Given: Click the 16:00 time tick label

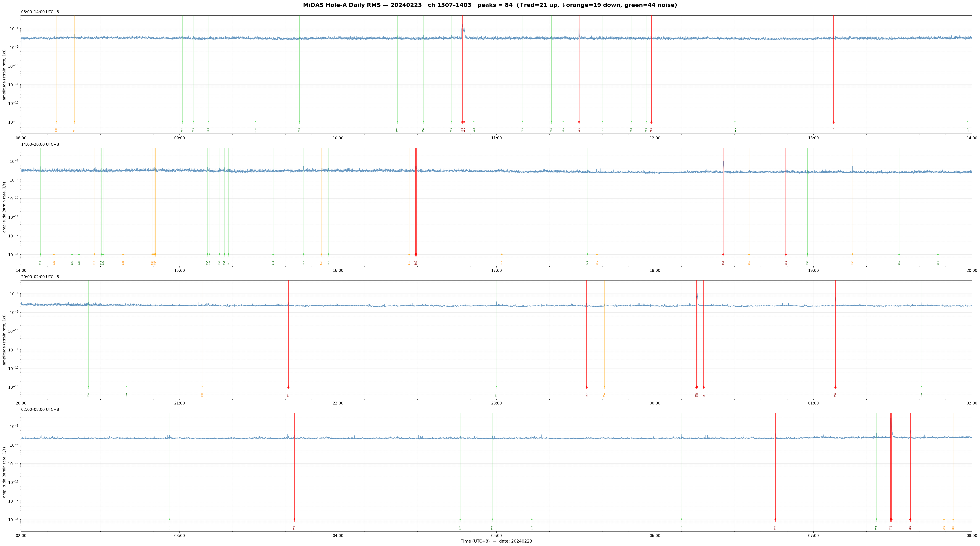Looking at the screenshot, I should [338, 271].
